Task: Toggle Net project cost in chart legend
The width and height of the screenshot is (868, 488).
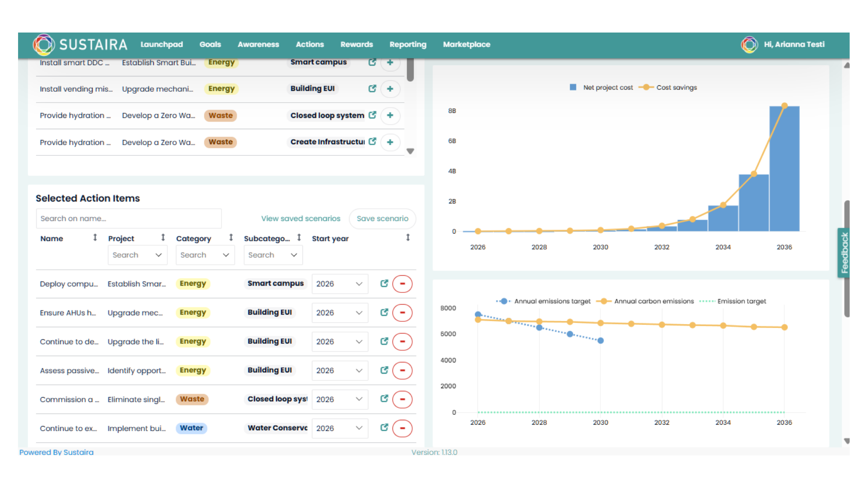Action: point(601,87)
